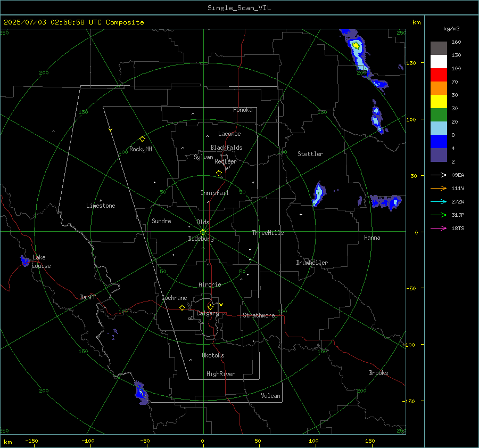Click the kg/m2 units label
The height and width of the screenshot is (448, 479).
451,29
